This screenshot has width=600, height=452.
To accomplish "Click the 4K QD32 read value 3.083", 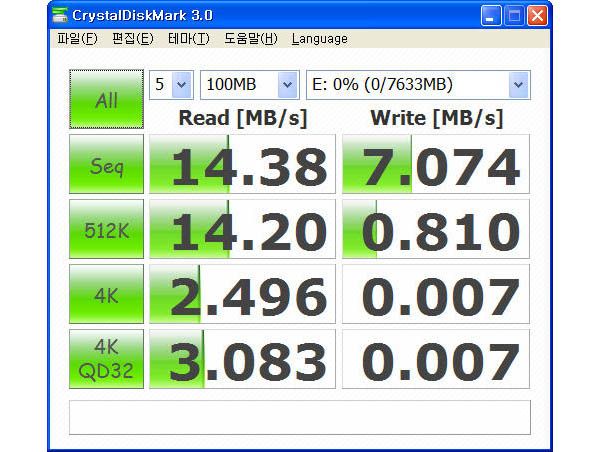I will pyautogui.click(x=242, y=359).
